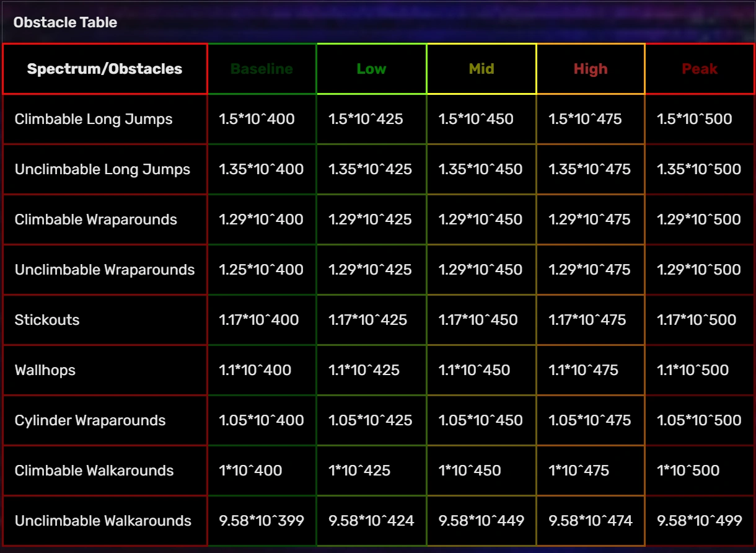Select the Unclimbable Walkarounds row label
Viewport: 756px width, 553px height.
103,521
